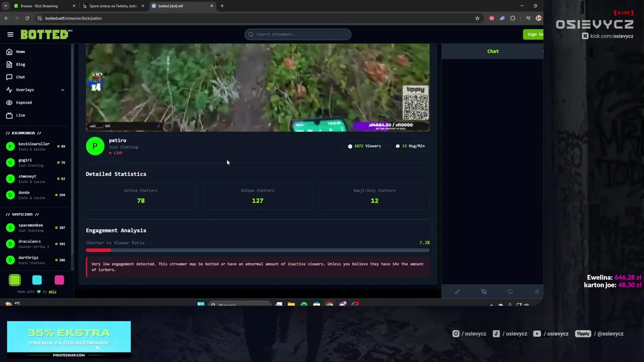The height and width of the screenshot is (362, 644).
Task: Click the Windows taskbar search box
Action: [240, 305]
